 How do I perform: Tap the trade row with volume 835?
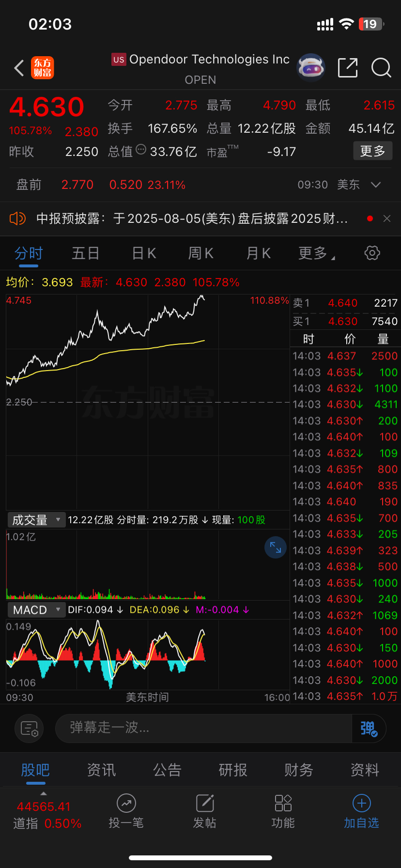(345, 485)
